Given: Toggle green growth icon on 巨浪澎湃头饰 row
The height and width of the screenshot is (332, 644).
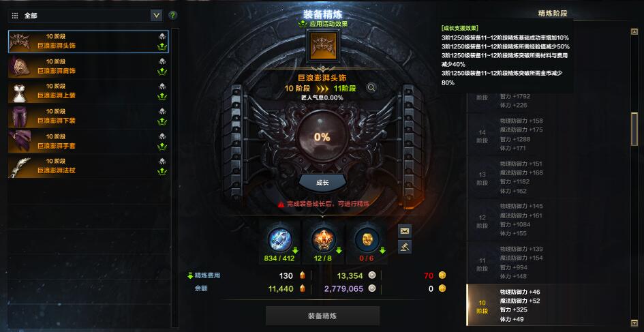Looking at the screenshot, I should tap(162, 47).
